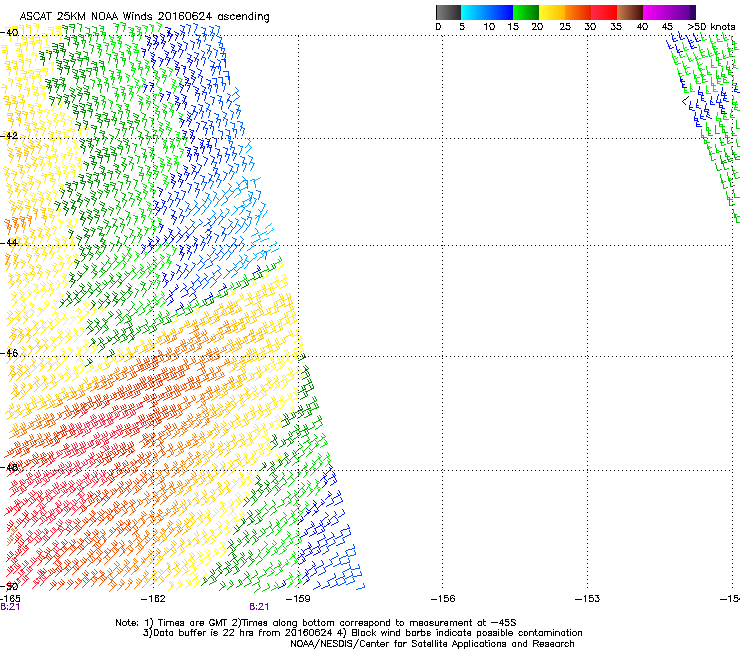Click the gray 0-5 knots legend color
Image resolution: width=740 pixels, height=650 pixels.
coord(448,12)
